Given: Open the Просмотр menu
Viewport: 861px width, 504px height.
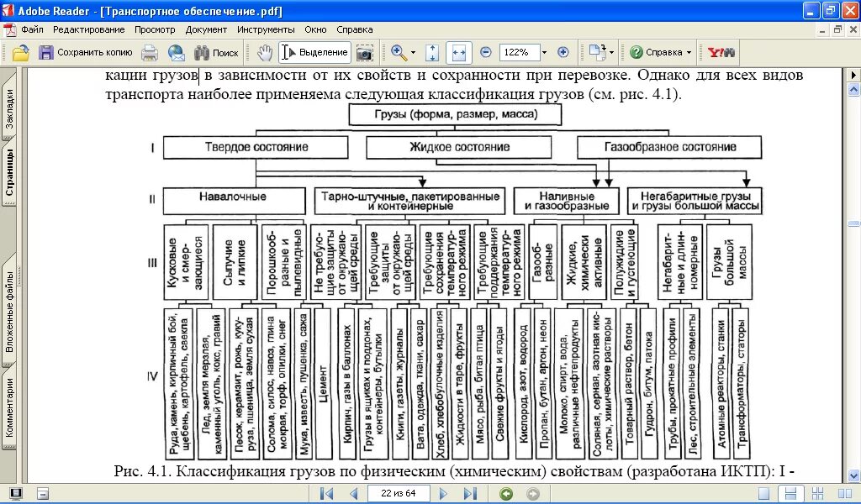Looking at the screenshot, I should [155, 29].
